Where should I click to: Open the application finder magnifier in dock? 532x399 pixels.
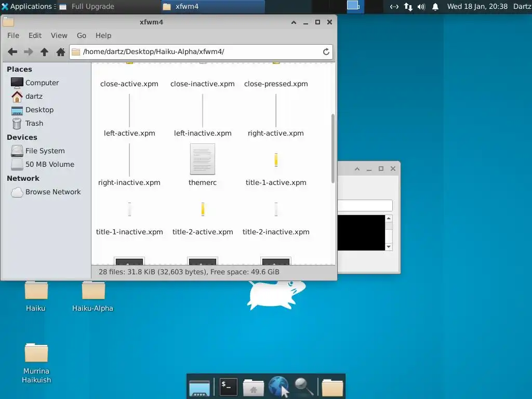click(303, 387)
